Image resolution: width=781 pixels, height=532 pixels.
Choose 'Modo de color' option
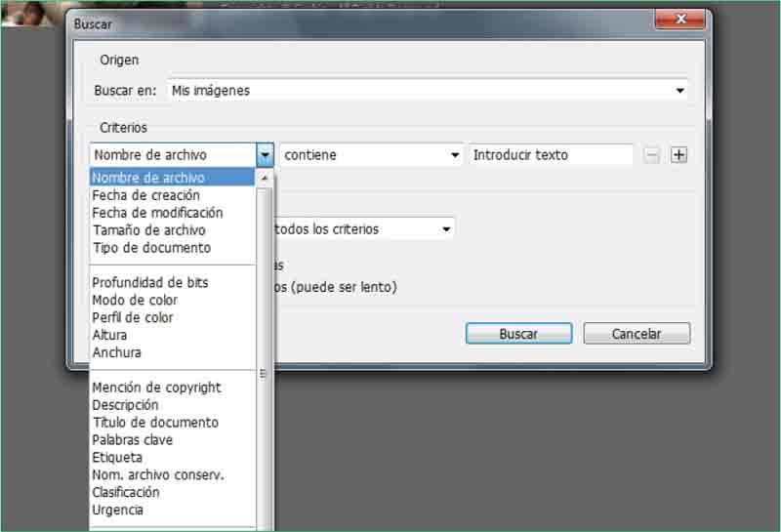[x=135, y=301]
